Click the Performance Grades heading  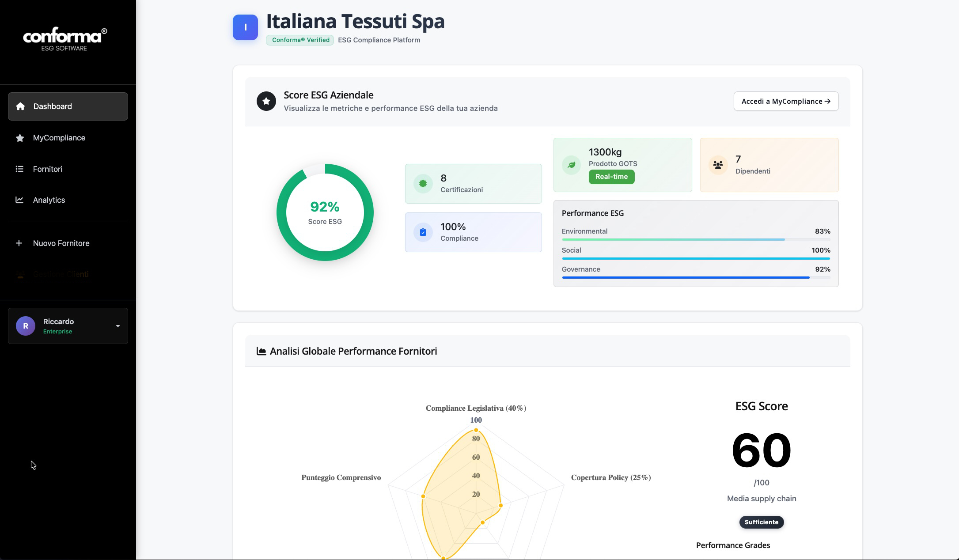733,545
